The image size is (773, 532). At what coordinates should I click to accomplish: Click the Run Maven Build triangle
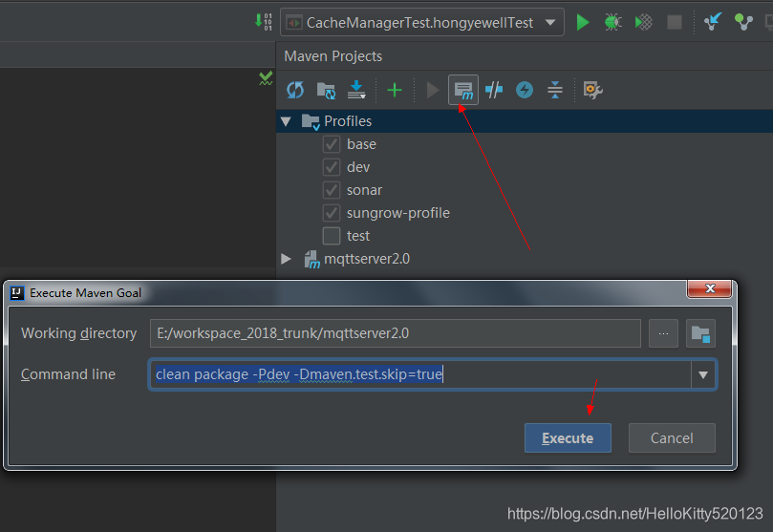(432, 90)
